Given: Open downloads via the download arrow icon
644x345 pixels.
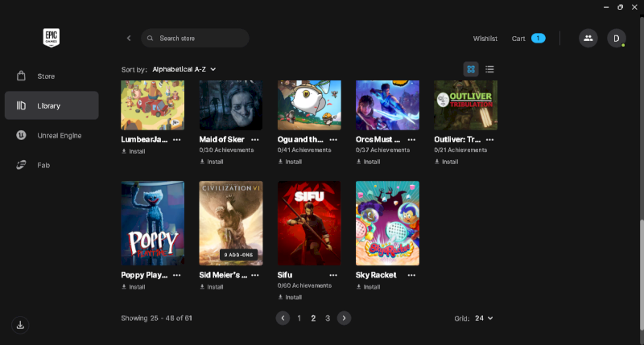Looking at the screenshot, I should click(x=20, y=326).
